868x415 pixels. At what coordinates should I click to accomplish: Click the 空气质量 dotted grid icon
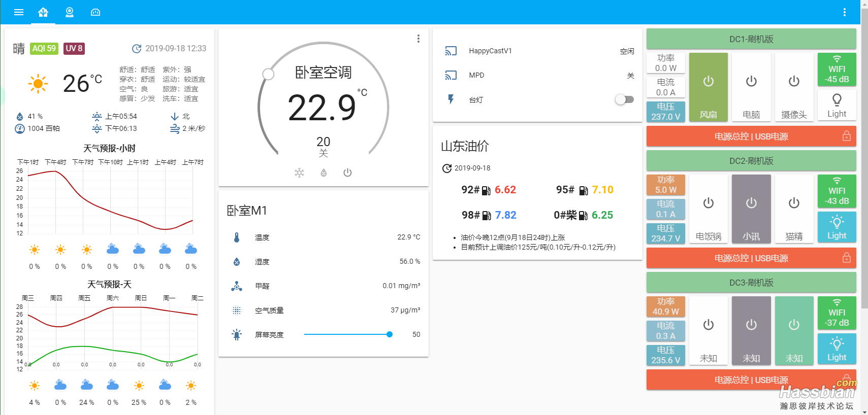click(x=237, y=310)
